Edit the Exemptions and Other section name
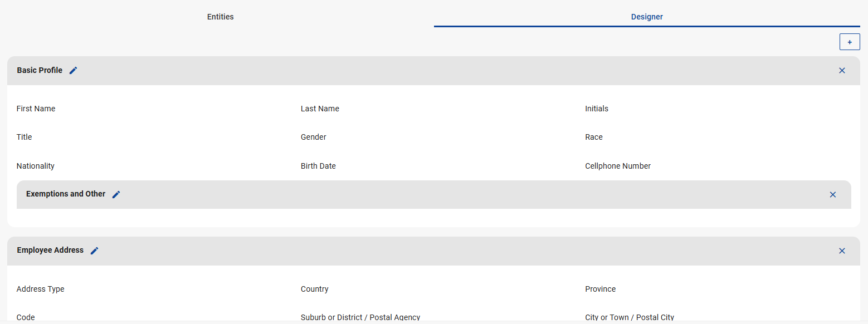The height and width of the screenshot is (324, 868). click(116, 194)
